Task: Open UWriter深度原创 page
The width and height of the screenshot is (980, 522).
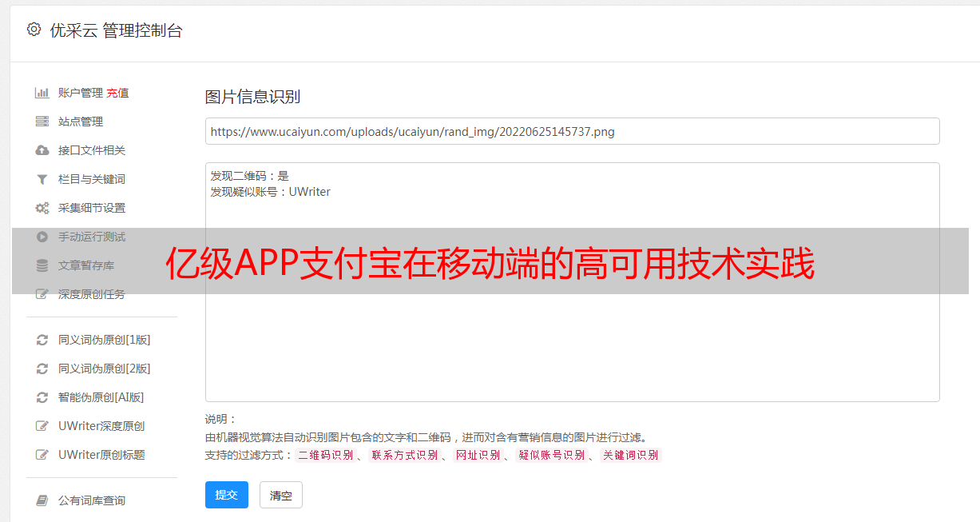Action: [x=101, y=426]
